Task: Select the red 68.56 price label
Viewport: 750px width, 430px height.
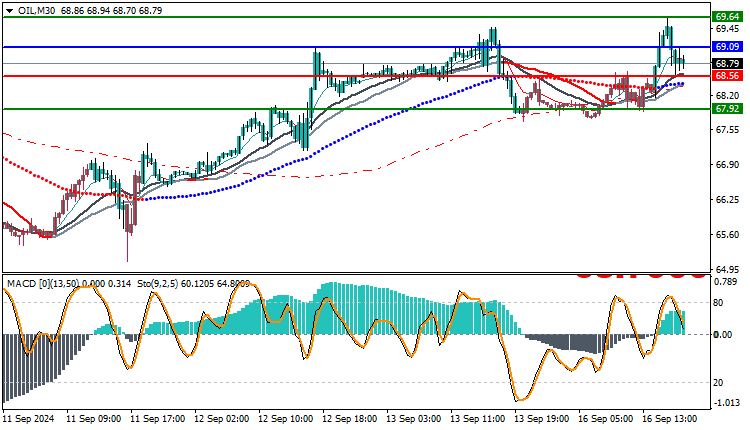Action: [x=727, y=76]
